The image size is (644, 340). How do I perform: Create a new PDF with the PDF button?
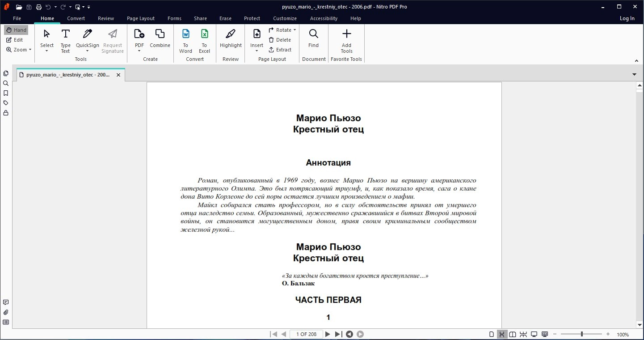click(x=139, y=40)
